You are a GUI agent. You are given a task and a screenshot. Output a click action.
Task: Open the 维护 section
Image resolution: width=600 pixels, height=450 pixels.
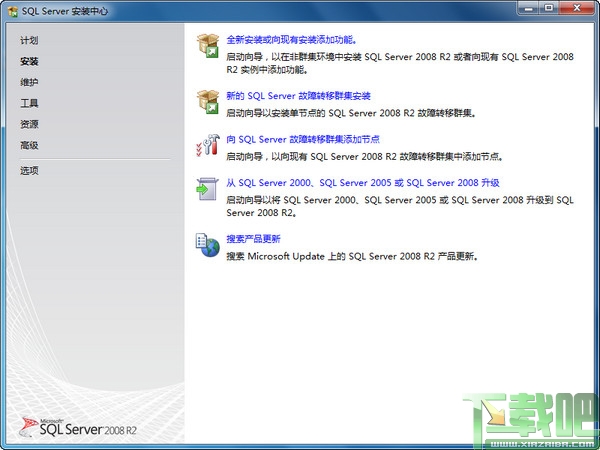pyautogui.click(x=29, y=82)
